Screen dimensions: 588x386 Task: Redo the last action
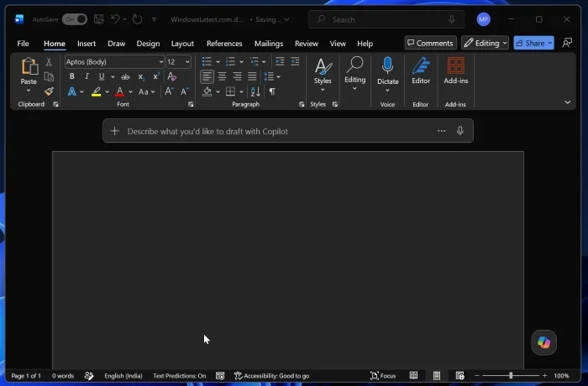tap(137, 19)
